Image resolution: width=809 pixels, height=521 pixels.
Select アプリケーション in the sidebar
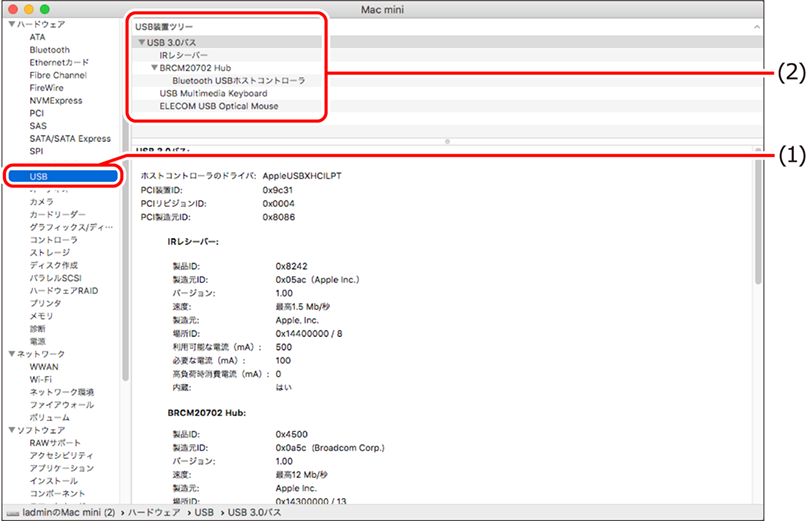pos(61,468)
